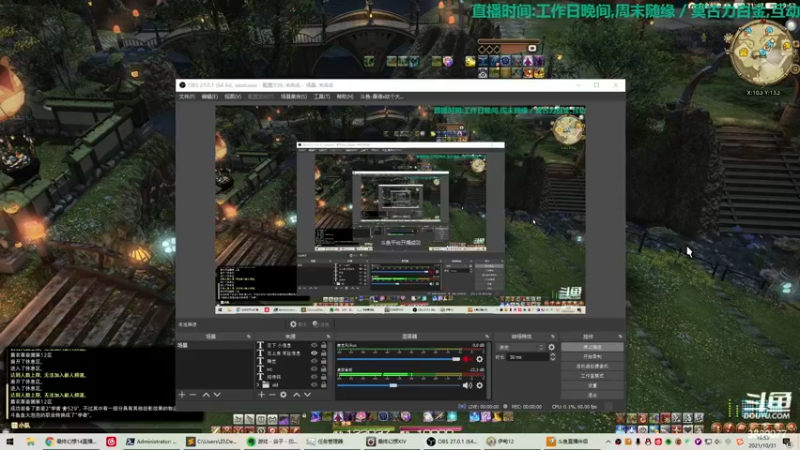800x450 pixels.
Task: Open the settings gear for the 麦克风/Aux channel
Action: pyautogui.click(x=480, y=359)
